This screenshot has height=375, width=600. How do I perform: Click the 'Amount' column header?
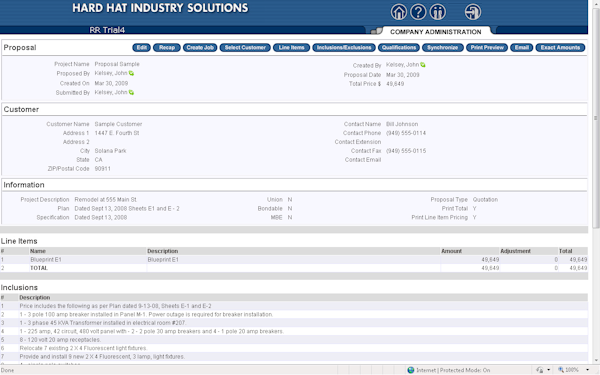451,251
